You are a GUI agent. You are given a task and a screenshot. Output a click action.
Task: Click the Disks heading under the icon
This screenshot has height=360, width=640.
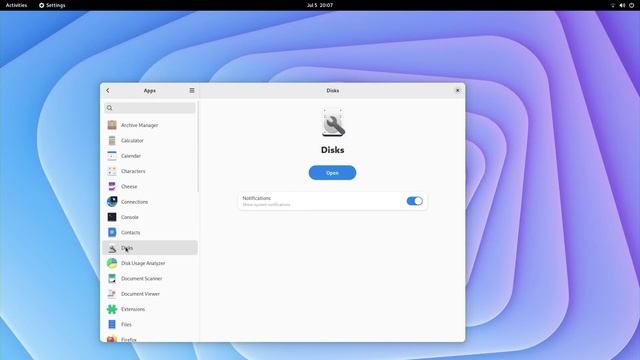pos(332,150)
